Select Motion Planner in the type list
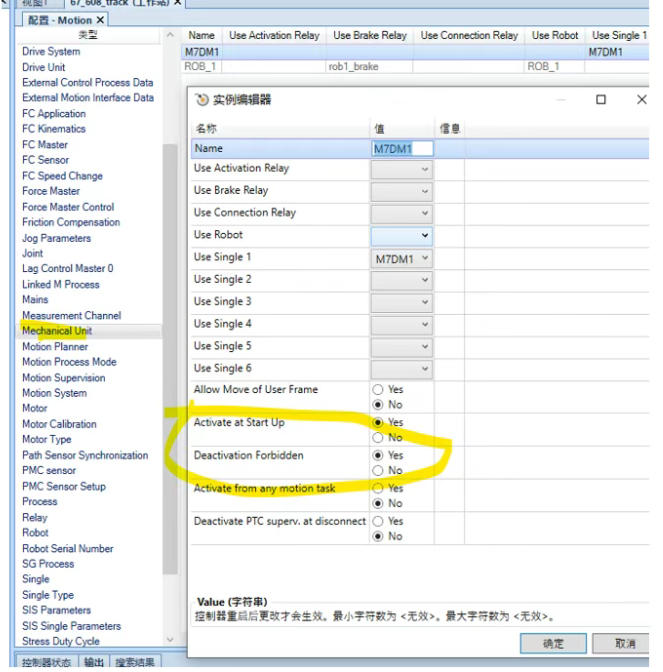This screenshot has width=663, height=672. [55, 347]
